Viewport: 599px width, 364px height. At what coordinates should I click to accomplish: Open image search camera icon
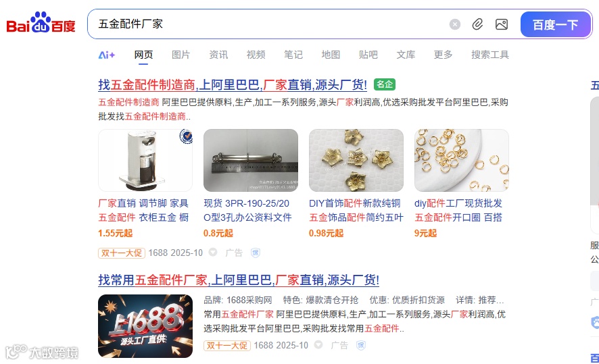502,24
